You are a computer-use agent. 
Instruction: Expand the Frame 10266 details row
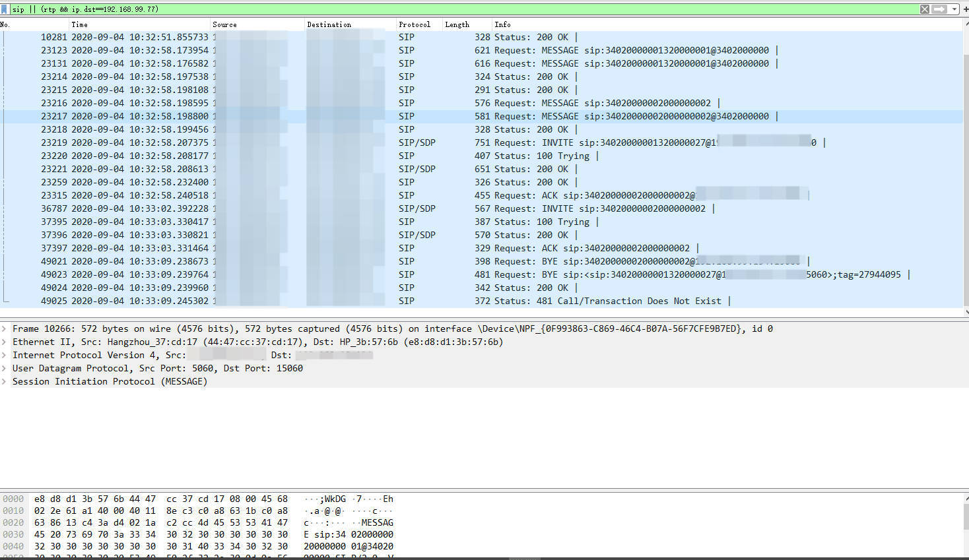[4, 328]
